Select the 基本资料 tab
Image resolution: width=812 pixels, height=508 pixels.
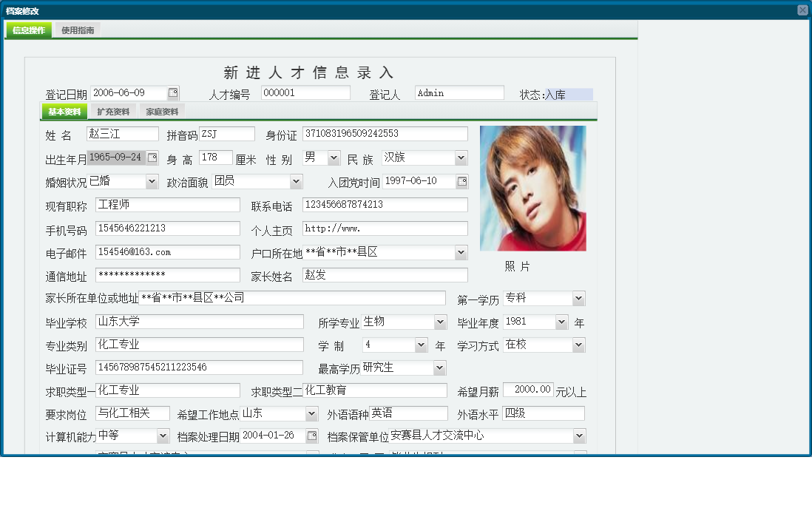click(64, 112)
